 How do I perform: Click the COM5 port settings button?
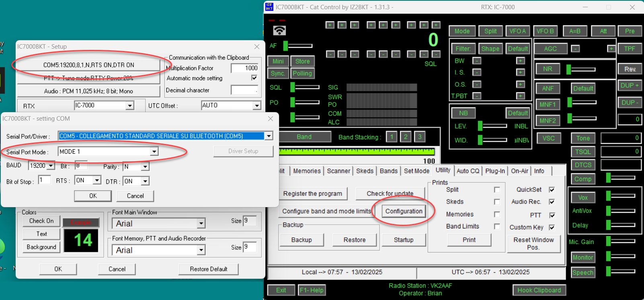click(x=88, y=65)
